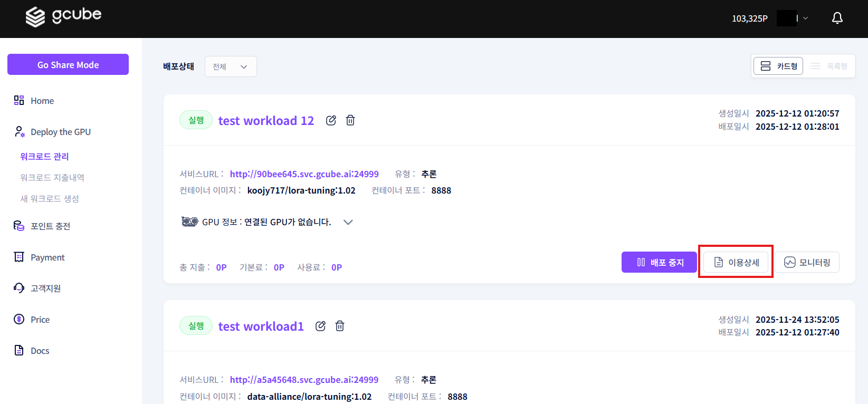Open service URL http://90bee645.svc.gcube.ai:24999
The image size is (868, 404).
(x=304, y=174)
